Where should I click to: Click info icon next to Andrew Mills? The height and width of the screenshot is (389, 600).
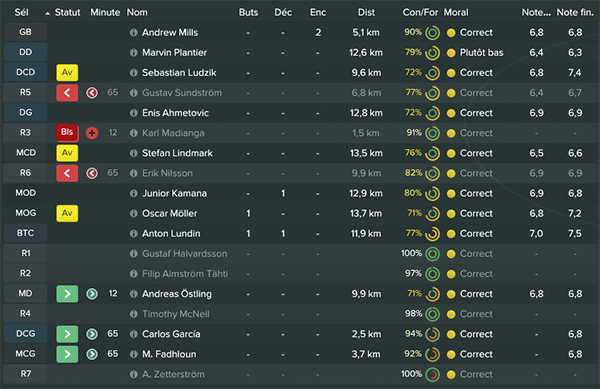(x=134, y=33)
